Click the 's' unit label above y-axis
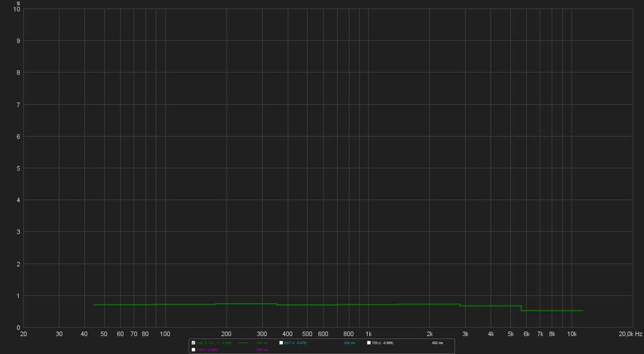644x354 pixels. point(18,3)
